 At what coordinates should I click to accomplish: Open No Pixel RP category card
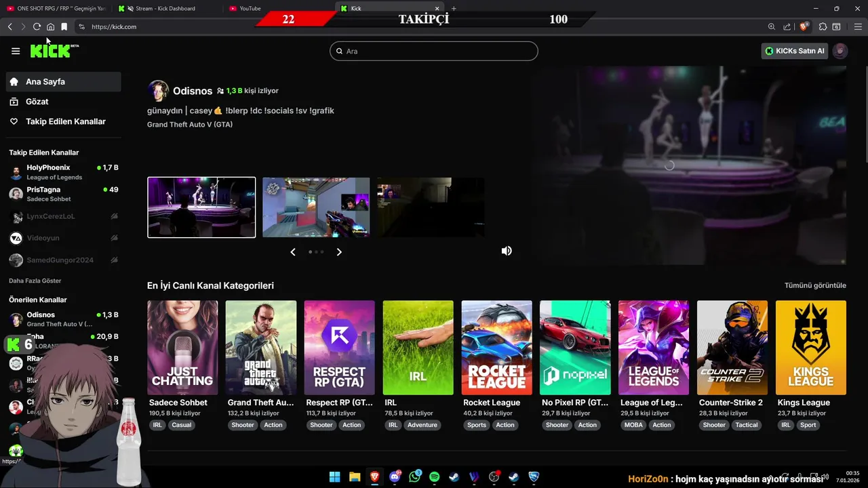point(575,348)
